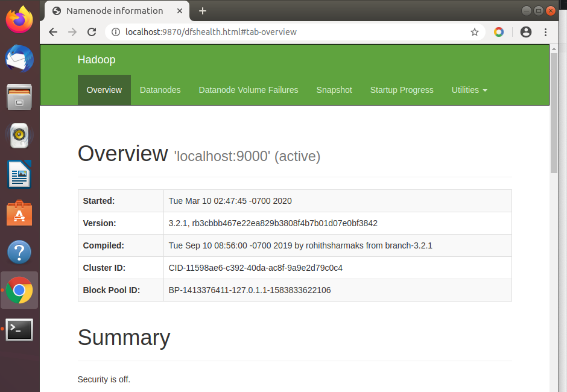Click the 'Started:' row label
Image resolution: width=567 pixels, height=392 pixels.
pyautogui.click(x=99, y=201)
